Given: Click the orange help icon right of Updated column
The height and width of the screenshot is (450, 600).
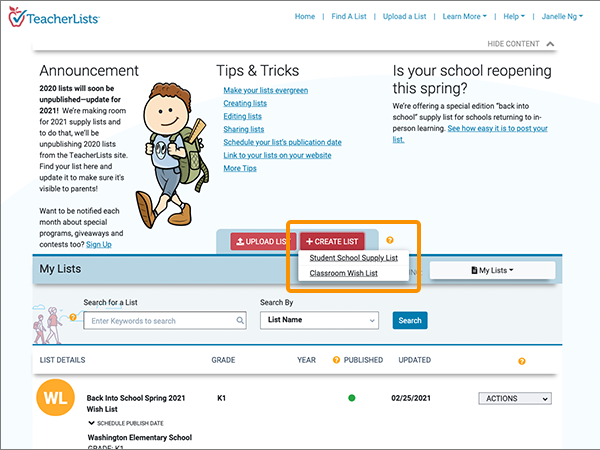Looking at the screenshot, I should tap(522, 361).
